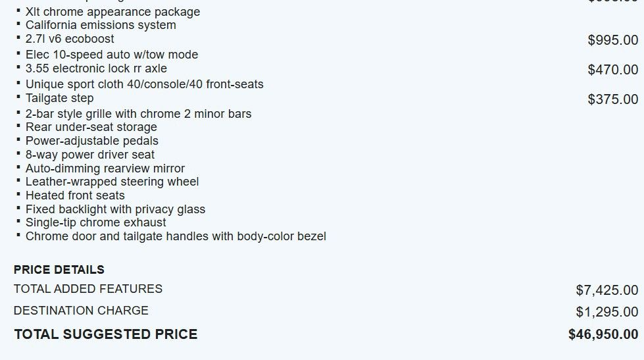The image size is (644, 360).
Task: Click the TOTAL ADDED FEATURES label
Action: [x=88, y=289]
